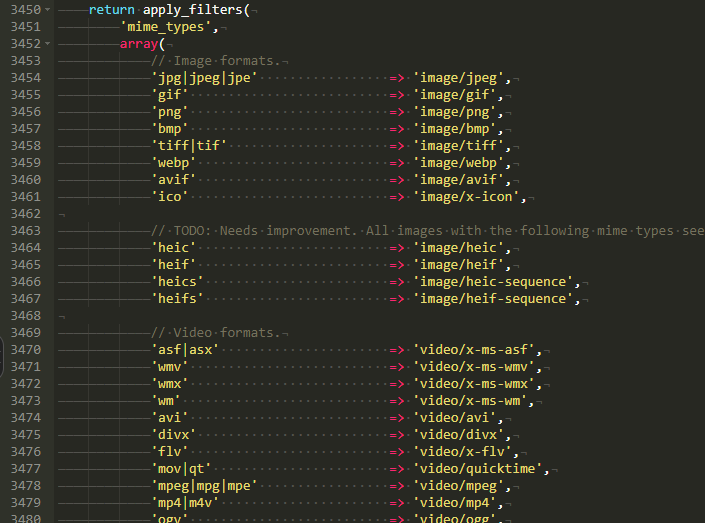Click the Video formats comment

coord(218,333)
